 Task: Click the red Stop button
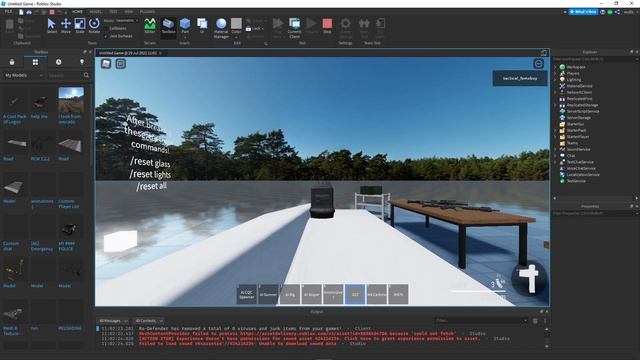327,25
